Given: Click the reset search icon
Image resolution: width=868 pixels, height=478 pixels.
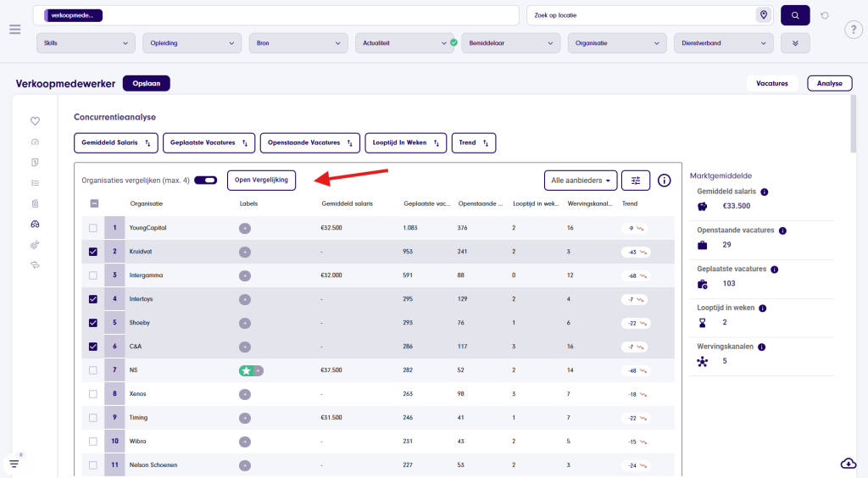Looking at the screenshot, I should 825,15.
